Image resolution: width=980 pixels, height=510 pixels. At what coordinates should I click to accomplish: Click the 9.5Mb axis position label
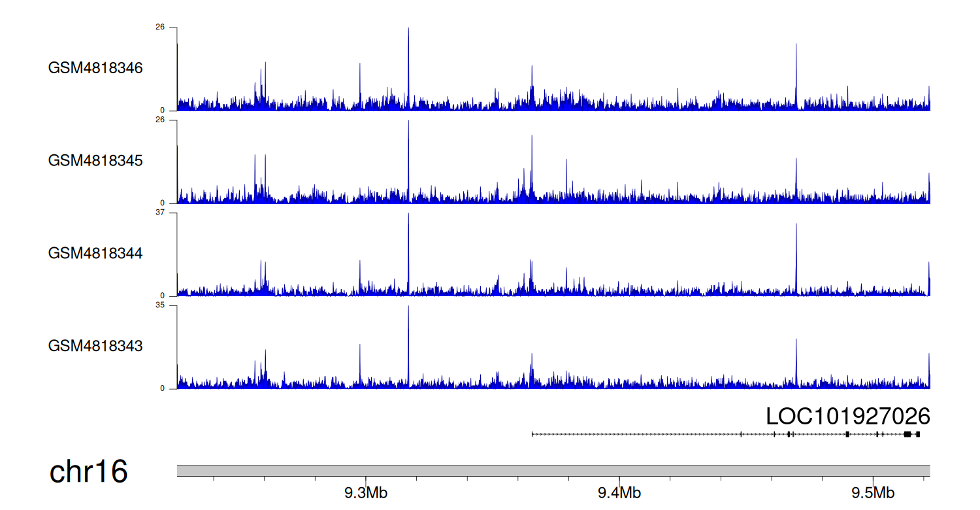click(873, 492)
